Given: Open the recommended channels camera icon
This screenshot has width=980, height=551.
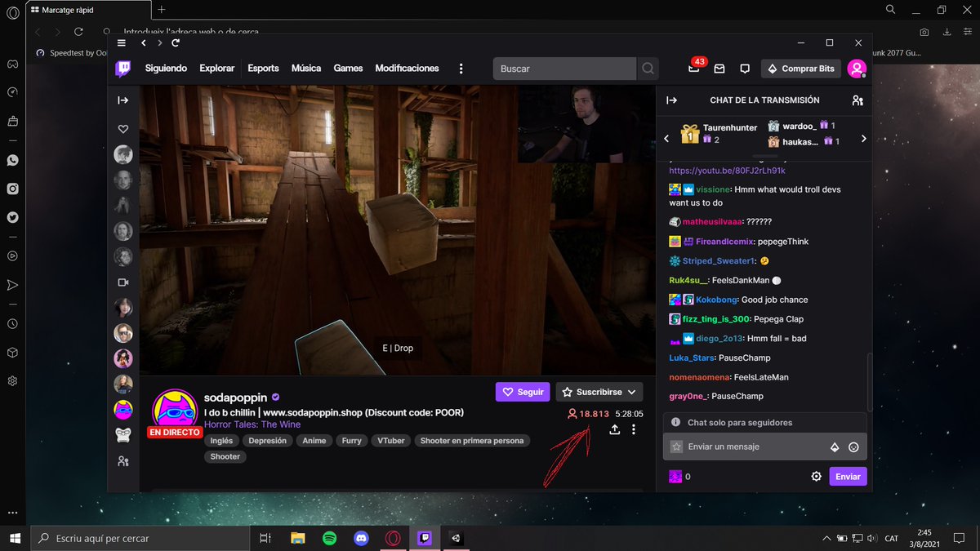Looking at the screenshot, I should tap(123, 282).
